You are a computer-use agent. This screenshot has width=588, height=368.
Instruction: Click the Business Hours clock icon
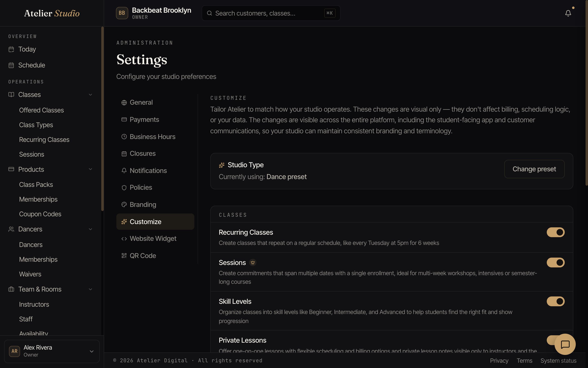[x=124, y=137]
